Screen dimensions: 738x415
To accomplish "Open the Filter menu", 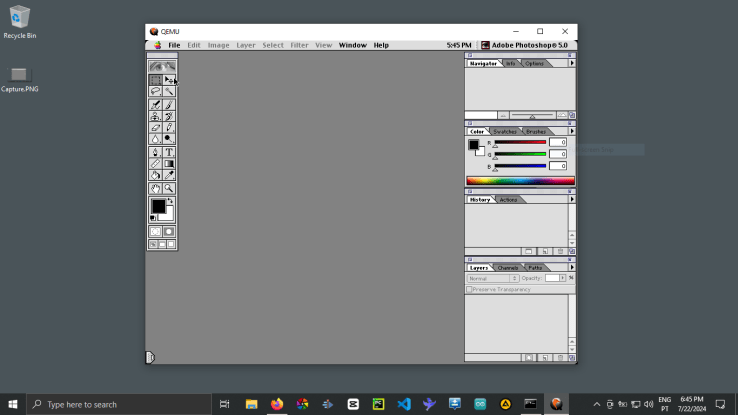I will 299,45.
